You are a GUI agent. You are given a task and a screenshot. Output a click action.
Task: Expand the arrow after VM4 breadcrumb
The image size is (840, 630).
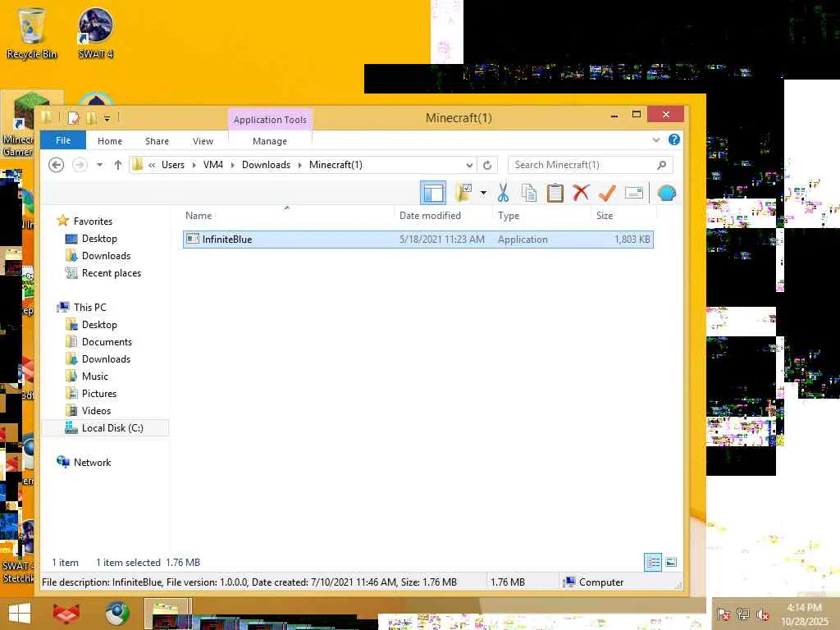pyautogui.click(x=232, y=165)
